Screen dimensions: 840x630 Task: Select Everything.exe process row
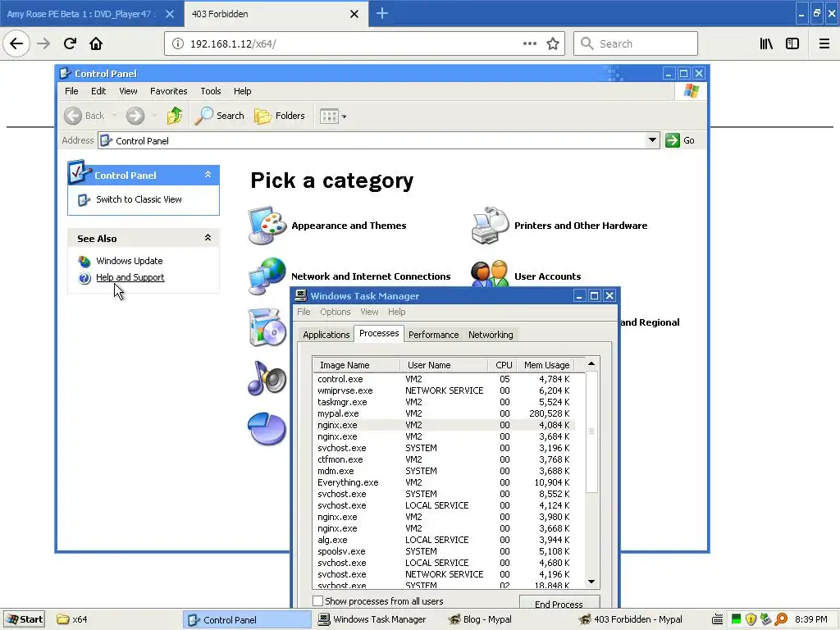(444, 482)
